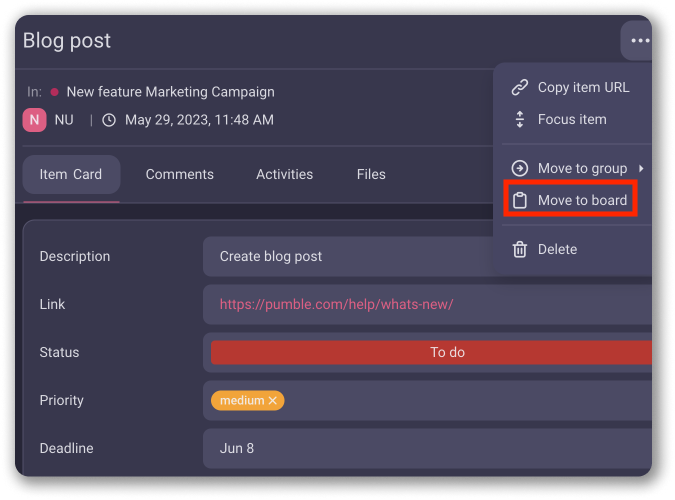Open the New feature Marketing Campaign board link
The image size is (675, 500).
[170, 92]
